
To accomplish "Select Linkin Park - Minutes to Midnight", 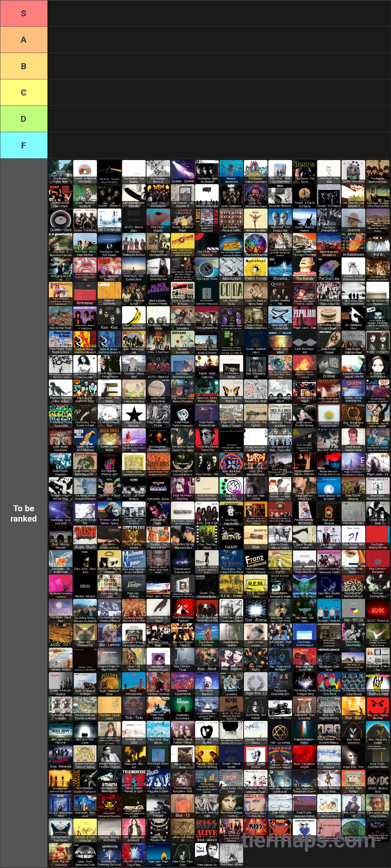I will [207, 196].
